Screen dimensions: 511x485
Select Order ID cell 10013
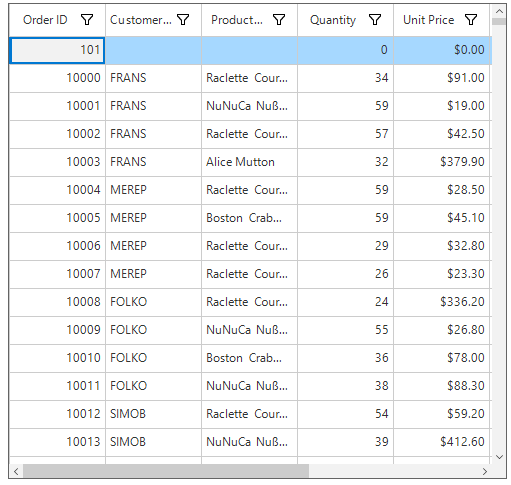[x=57, y=442]
